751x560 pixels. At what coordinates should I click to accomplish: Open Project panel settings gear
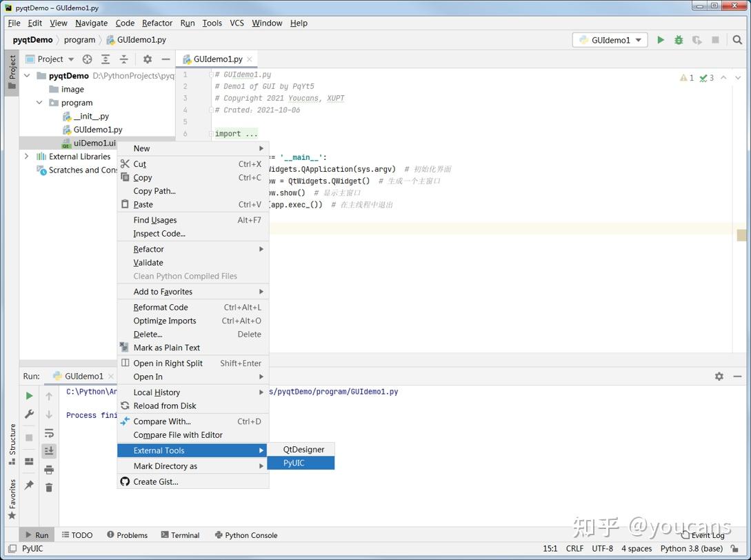click(x=147, y=59)
